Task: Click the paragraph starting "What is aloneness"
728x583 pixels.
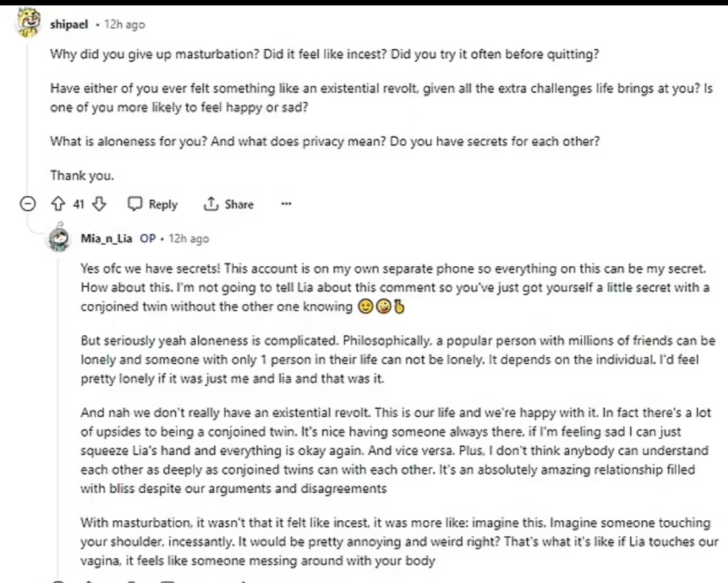Action: (324, 142)
